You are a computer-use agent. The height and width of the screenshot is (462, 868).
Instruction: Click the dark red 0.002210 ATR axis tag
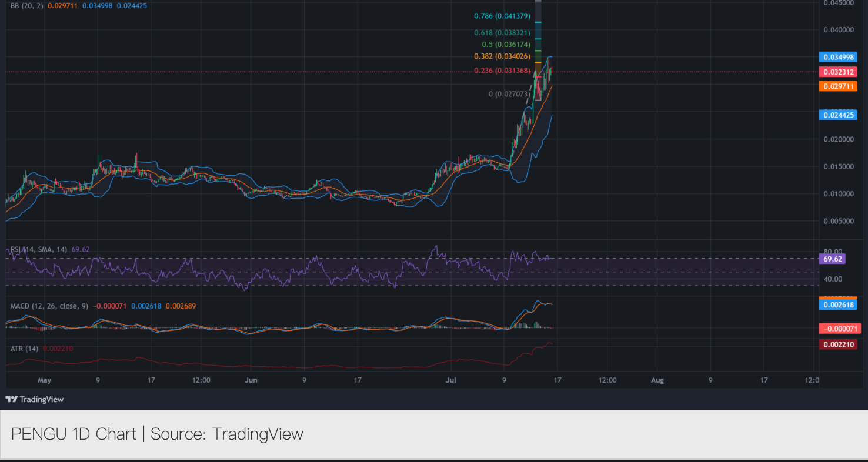837,344
